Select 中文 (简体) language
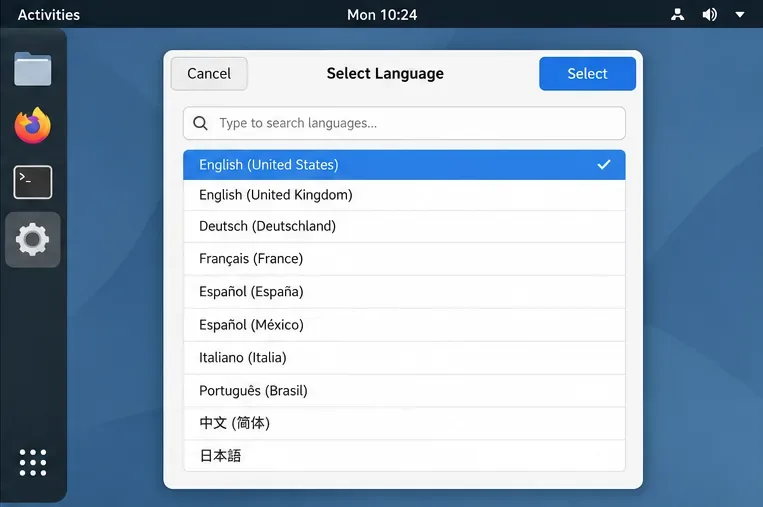This screenshot has height=507, width=763. point(404,423)
